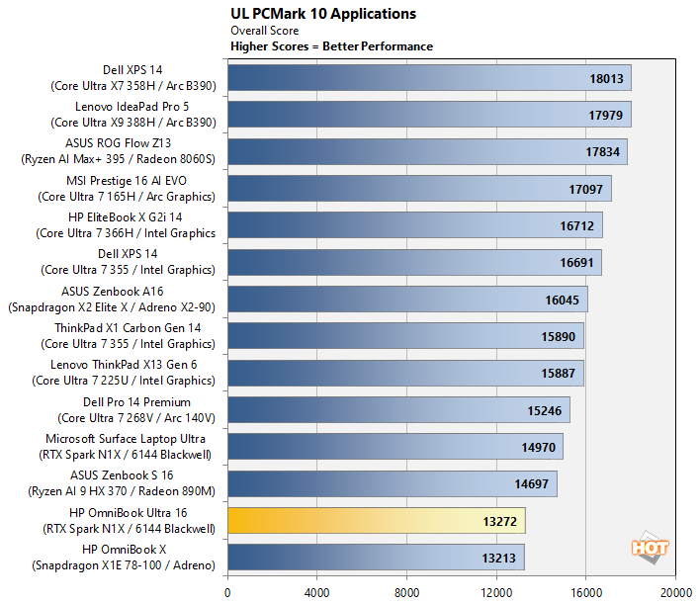Click the score value 18013

coord(606,79)
